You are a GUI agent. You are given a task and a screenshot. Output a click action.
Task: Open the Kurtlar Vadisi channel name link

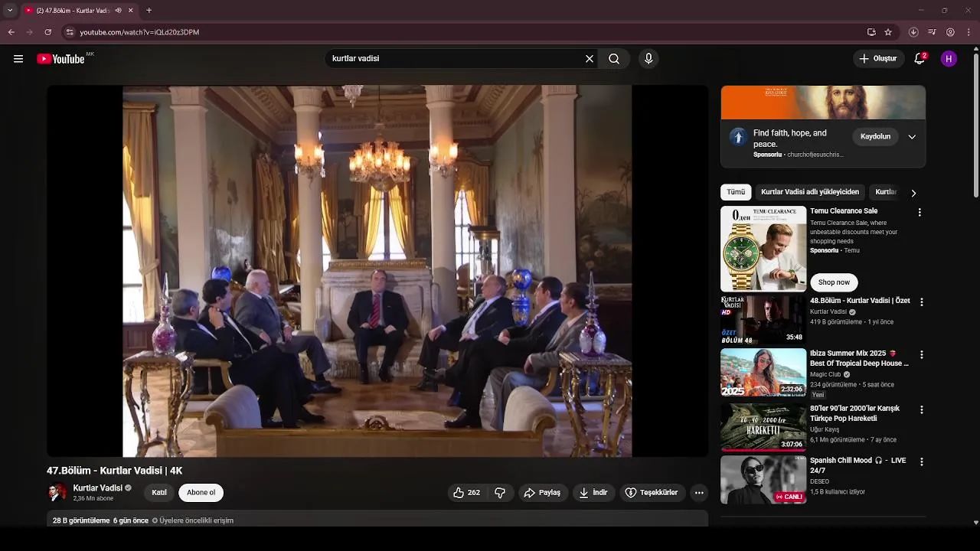[x=98, y=488]
